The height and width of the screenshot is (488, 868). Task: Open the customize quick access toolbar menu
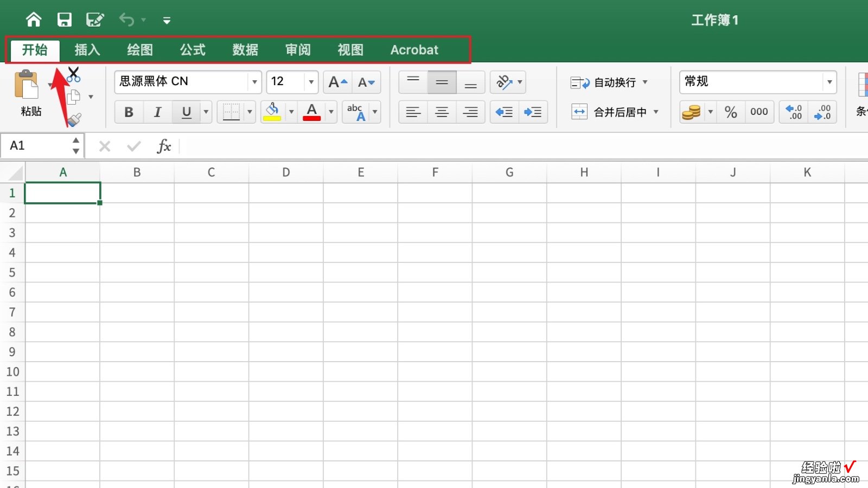[x=167, y=21]
